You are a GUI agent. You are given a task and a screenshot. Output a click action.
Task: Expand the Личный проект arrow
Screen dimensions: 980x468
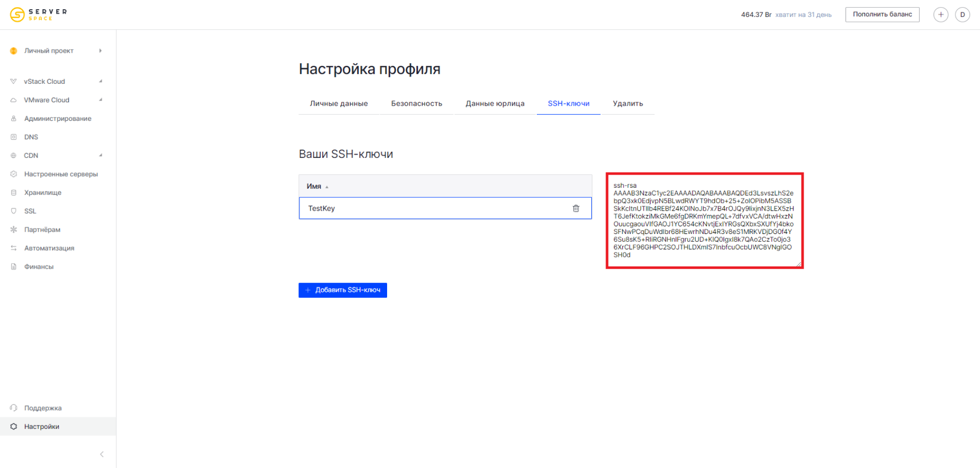100,51
